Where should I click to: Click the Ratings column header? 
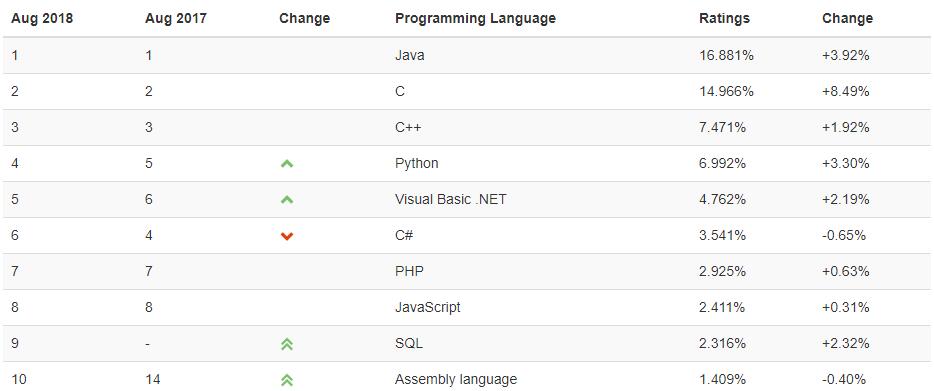pyautogui.click(x=724, y=18)
